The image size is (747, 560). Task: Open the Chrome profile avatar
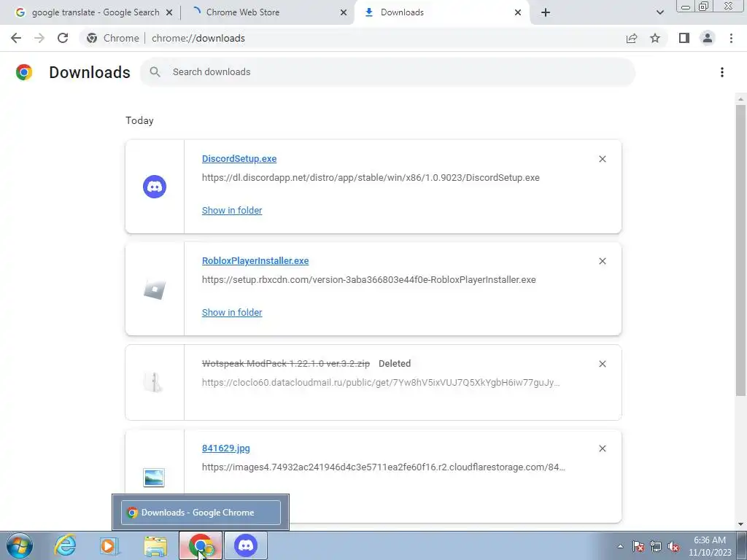coord(708,38)
